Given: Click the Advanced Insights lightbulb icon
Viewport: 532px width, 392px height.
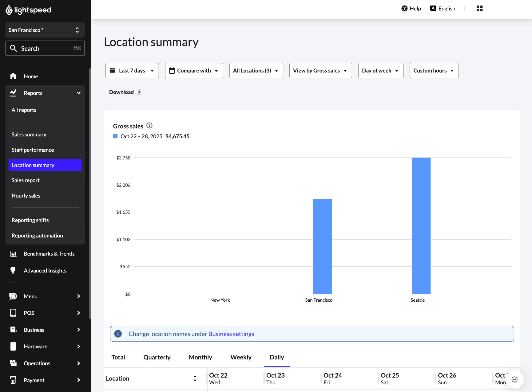Looking at the screenshot, I should point(13,270).
